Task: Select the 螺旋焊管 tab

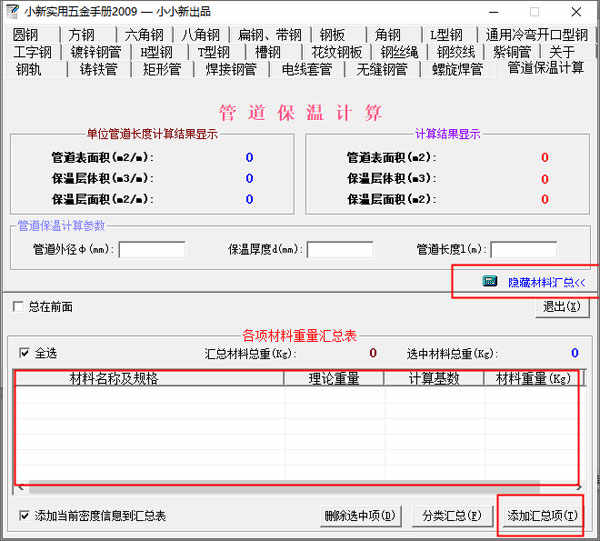Action: click(457, 70)
